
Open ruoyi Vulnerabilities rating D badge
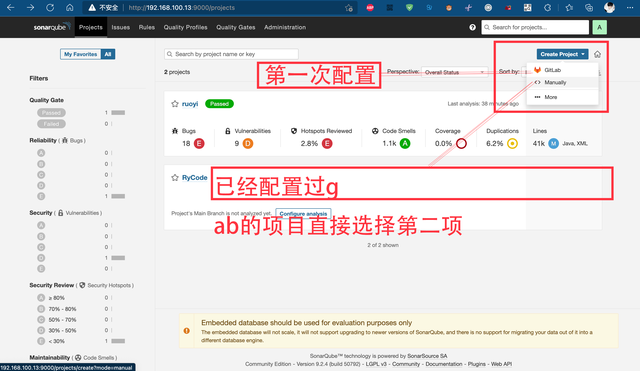(x=248, y=143)
